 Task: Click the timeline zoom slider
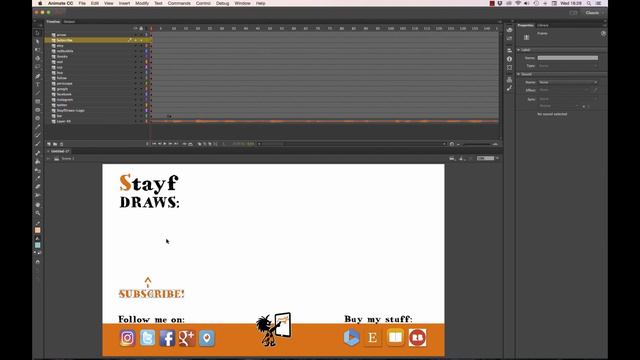(x=476, y=144)
